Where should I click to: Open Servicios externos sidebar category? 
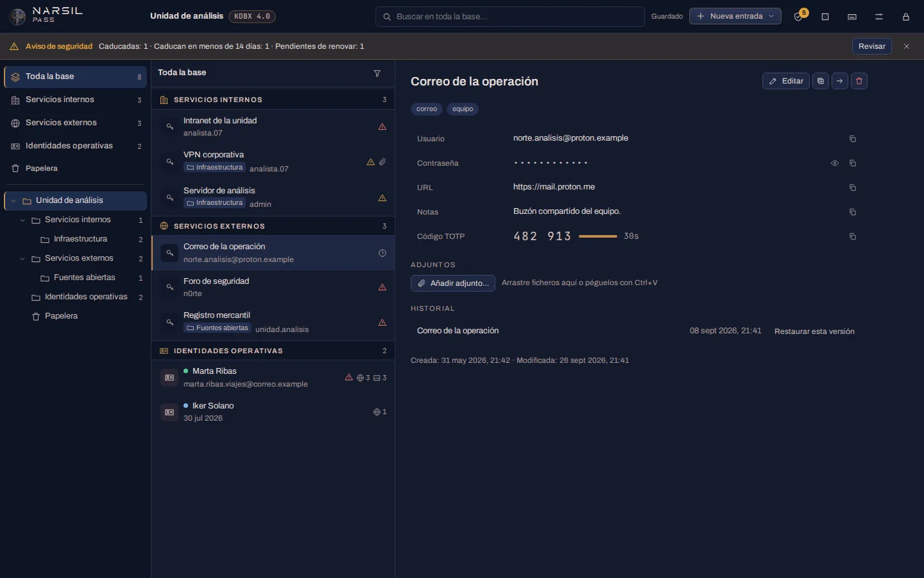(76, 123)
